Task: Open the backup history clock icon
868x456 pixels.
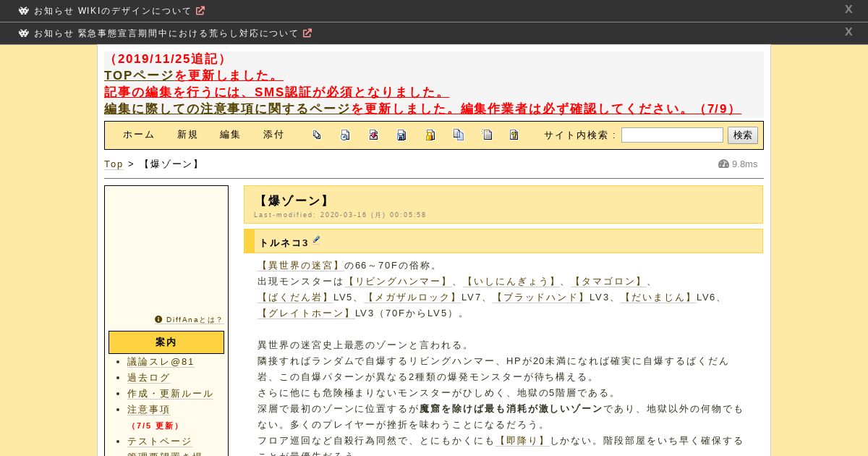Action: (x=345, y=135)
